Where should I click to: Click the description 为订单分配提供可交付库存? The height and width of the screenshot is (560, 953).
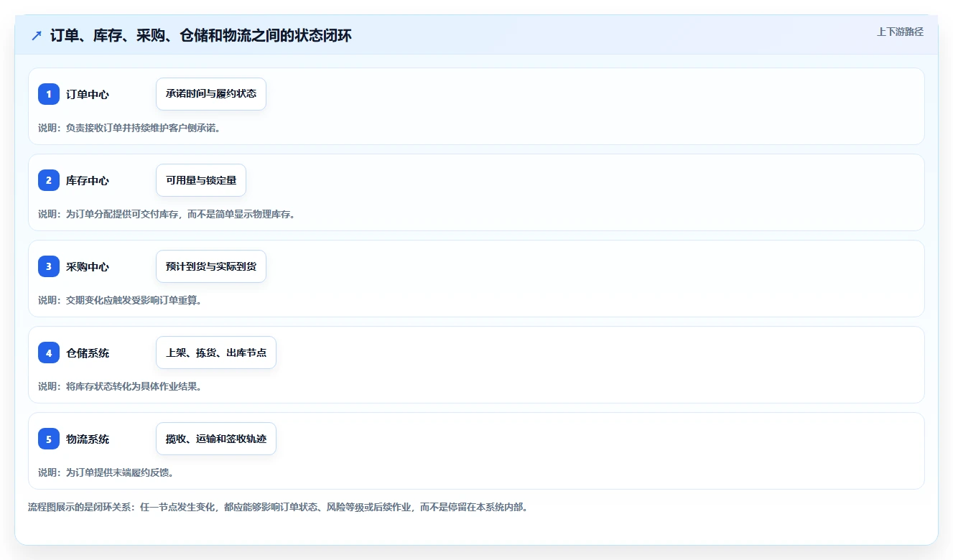[167, 214]
